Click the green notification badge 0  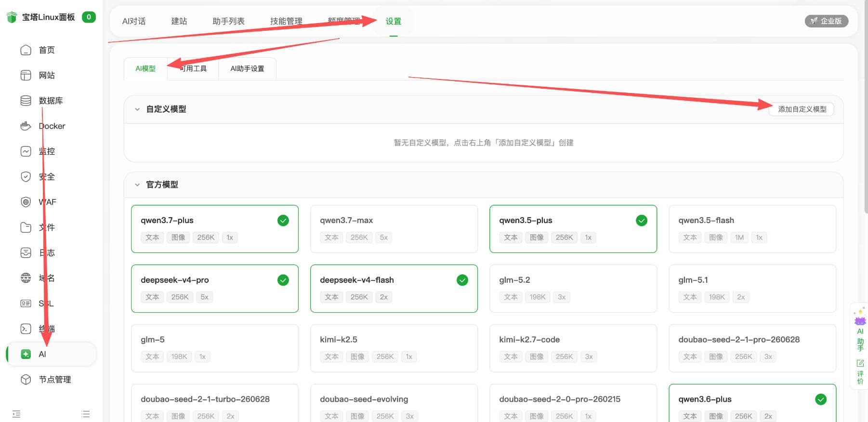point(89,17)
